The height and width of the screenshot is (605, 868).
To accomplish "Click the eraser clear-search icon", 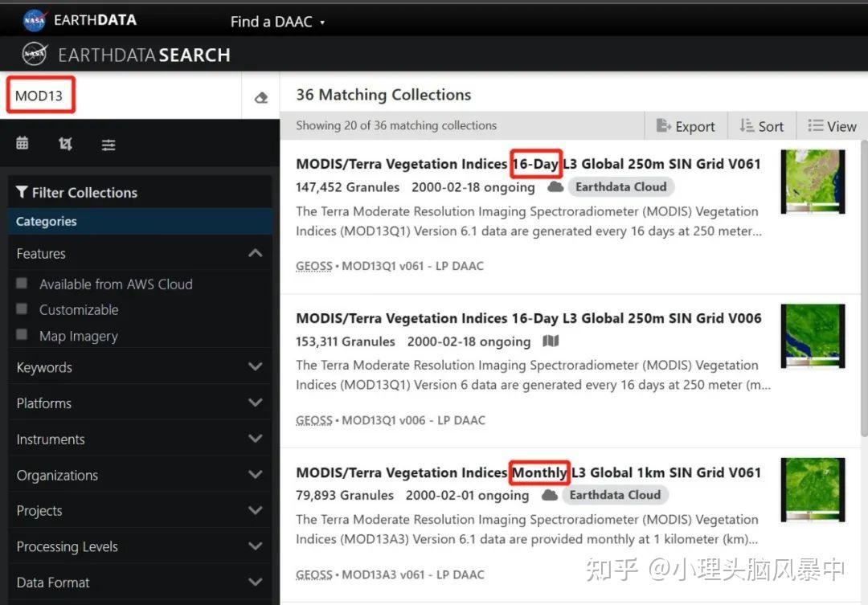I will pos(260,97).
